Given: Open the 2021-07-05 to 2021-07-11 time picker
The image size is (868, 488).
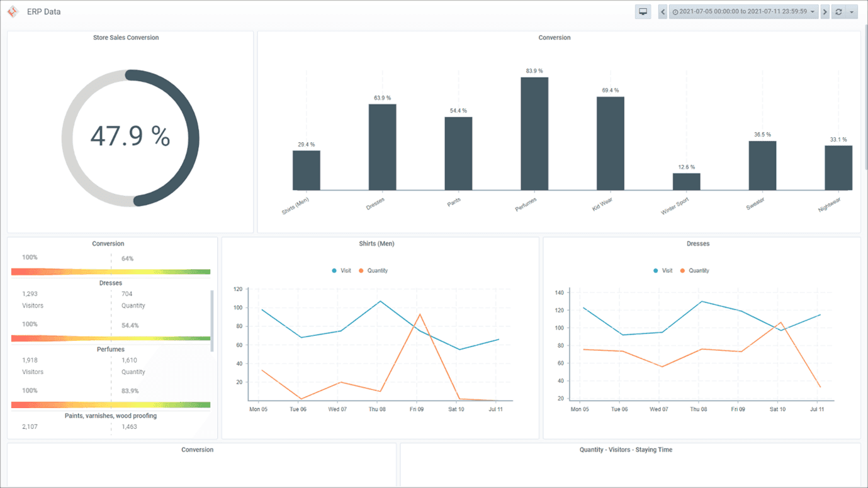Looking at the screenshot, I should (x=743, y=11).
